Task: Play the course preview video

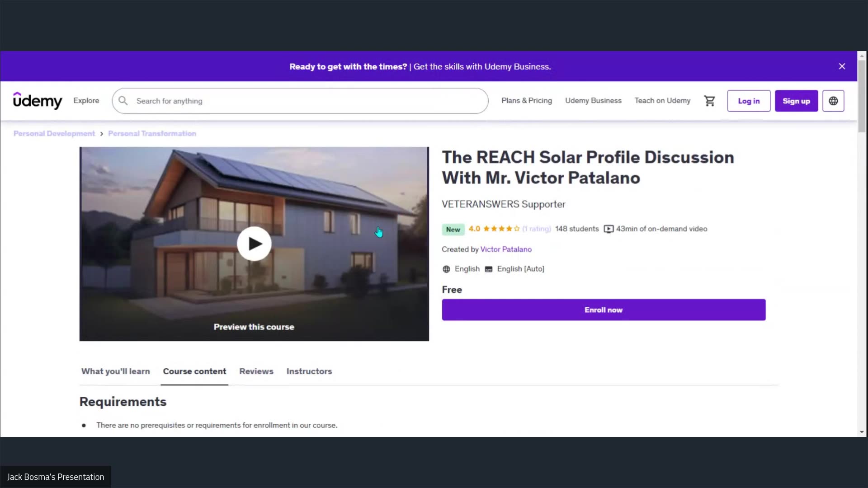Action: point(254,244)
